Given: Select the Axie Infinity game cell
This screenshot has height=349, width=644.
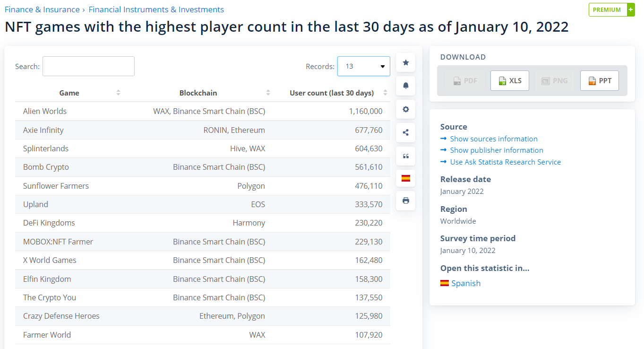Looking at the screenshot, I should pos(43,130).
